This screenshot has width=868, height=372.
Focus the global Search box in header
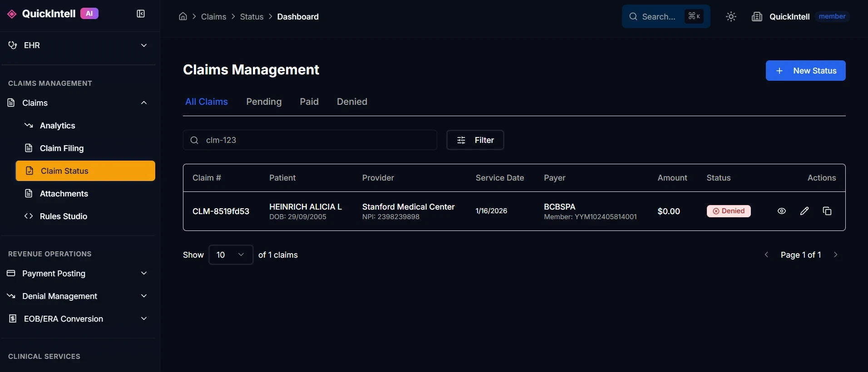click(666, 16)
